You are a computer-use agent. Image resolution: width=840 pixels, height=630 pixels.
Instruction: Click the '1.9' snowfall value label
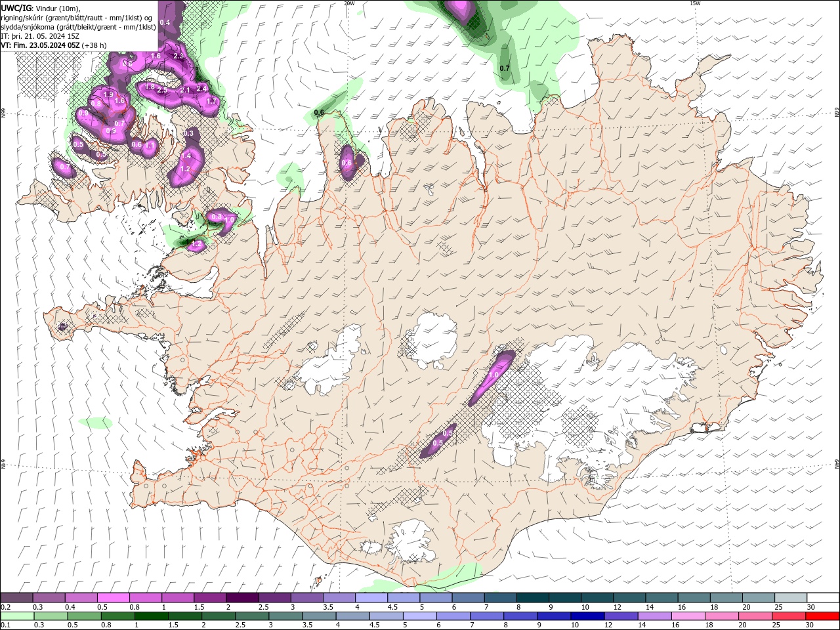tap(108, 95)
